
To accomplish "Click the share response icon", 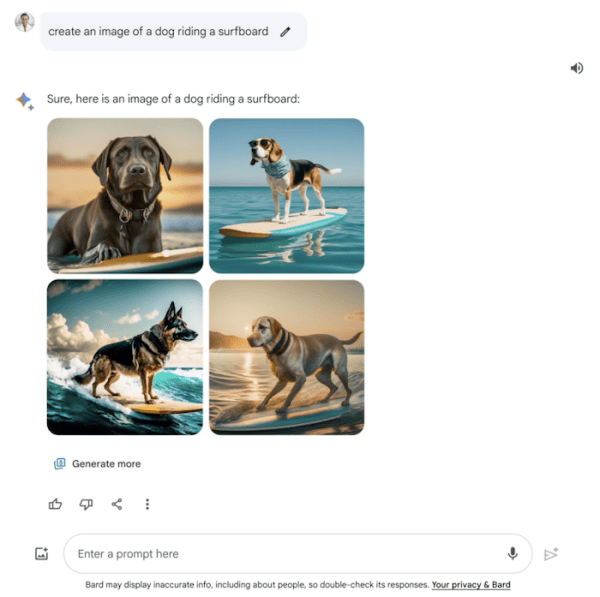I will [x=117, y=504].
